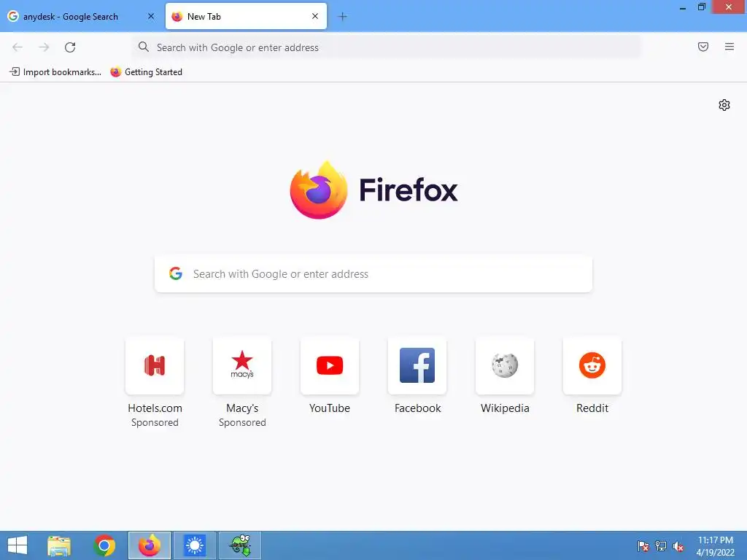
Task: Click the address bar search field
Action: point(387,47)
